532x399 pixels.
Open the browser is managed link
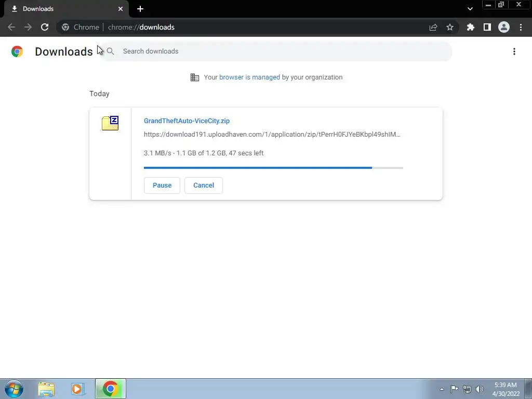click(249, 77)
